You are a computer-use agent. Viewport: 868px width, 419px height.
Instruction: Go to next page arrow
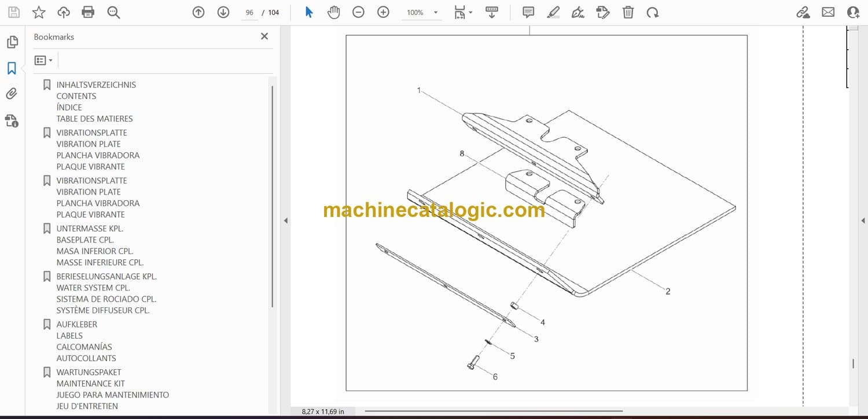pos(223,12)
